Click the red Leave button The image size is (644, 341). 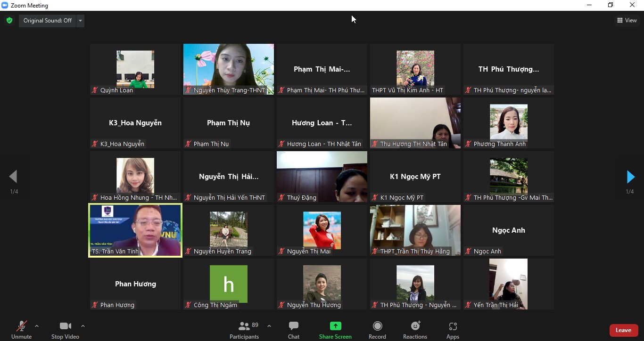tap(623, 330)
